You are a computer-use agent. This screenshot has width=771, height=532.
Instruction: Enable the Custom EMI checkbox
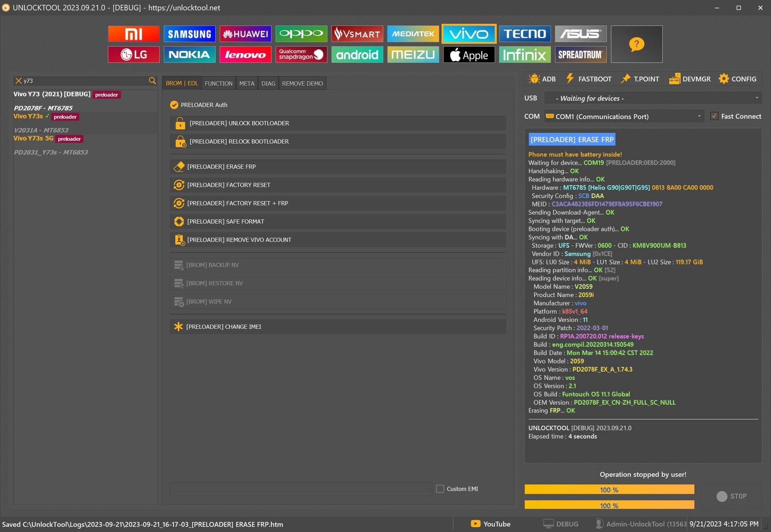coord(440,489)
